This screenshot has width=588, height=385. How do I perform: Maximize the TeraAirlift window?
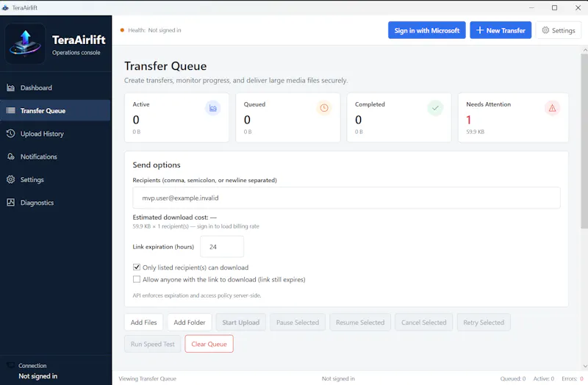554,7
